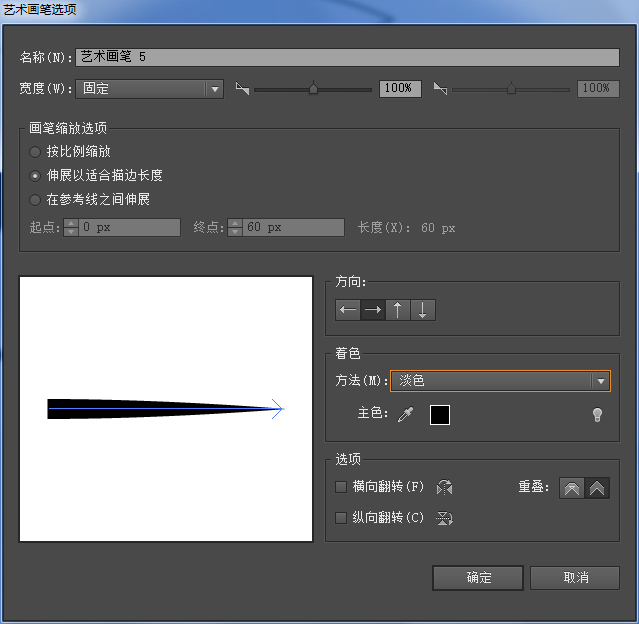Pick the key color eyedropper tool
The height and width of the screenshot is (624, 639).
(405, 415)
